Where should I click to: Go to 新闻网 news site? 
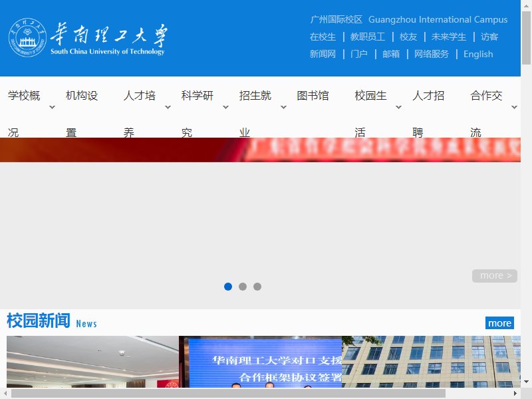323,54
